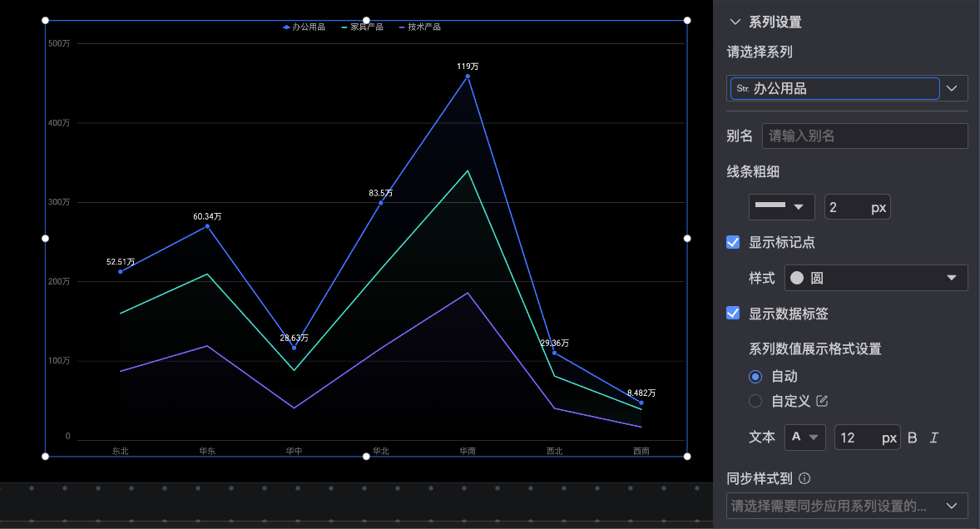
Task: Open the text color A dropdown
Action: 805,438
